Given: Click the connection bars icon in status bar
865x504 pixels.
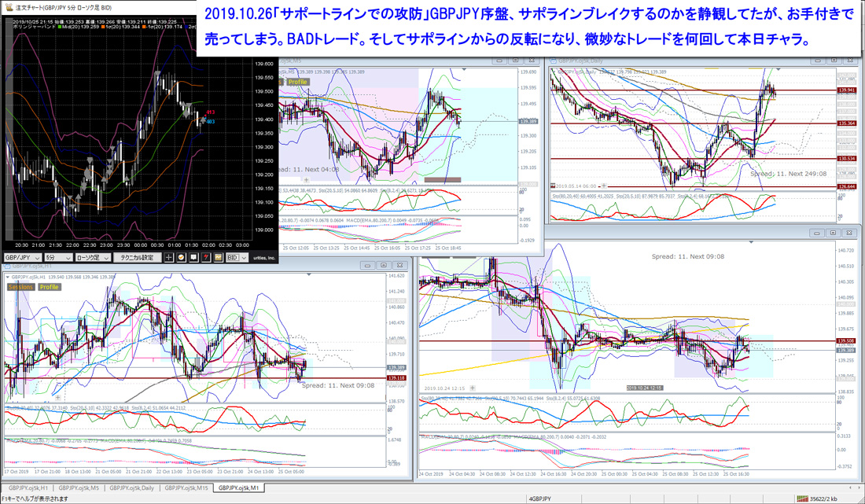Looking at the screenshot, I should tap(802, 498).
